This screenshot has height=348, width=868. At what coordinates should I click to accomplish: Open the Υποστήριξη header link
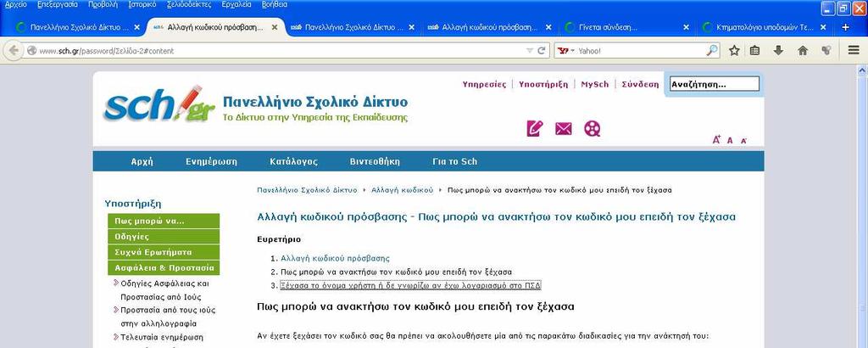tap(543, 85)
